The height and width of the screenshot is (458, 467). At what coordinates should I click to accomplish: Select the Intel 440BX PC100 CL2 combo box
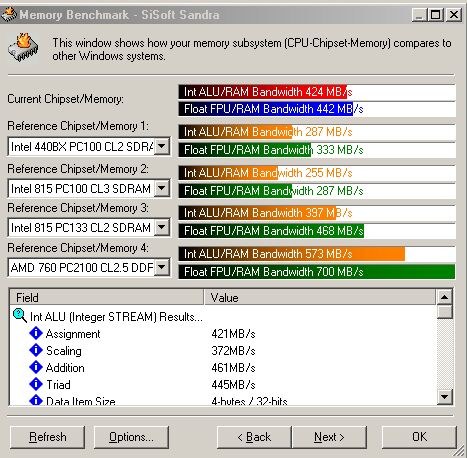point(89,146)
